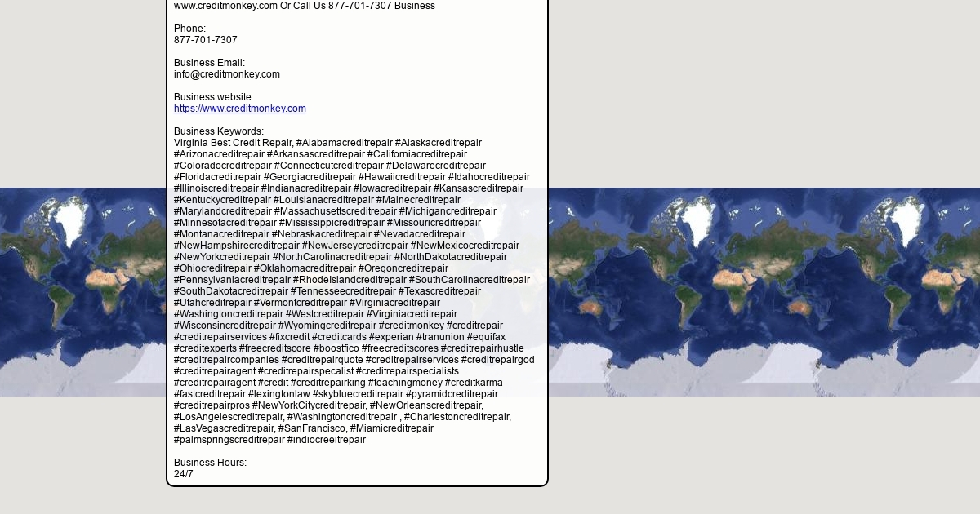Click the phone number below the Phone label
This screenshot has height=514, width=980.
point(205,40)
